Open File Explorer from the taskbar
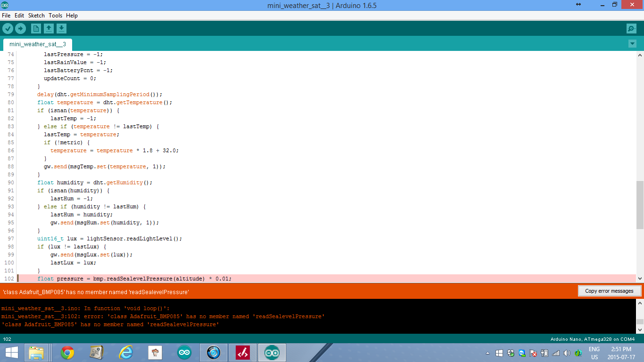Screen dimensions: 644x362 tap(36, 353)
